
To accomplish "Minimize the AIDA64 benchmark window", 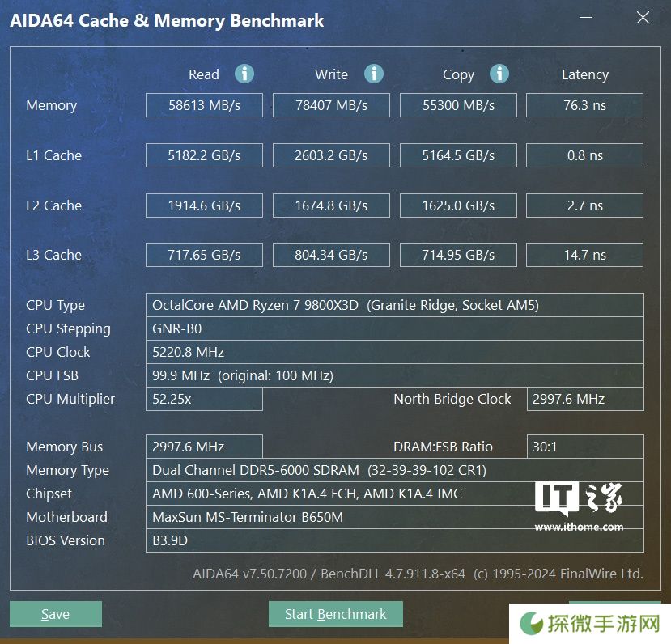I will click(x=586, y=18).
